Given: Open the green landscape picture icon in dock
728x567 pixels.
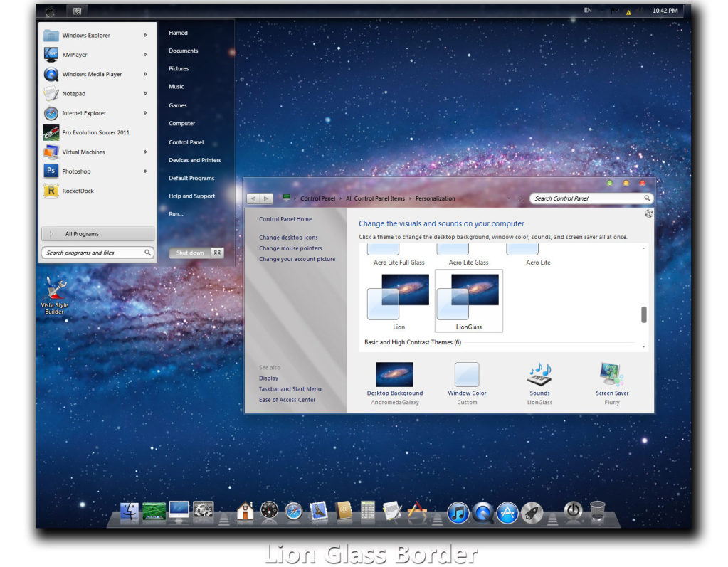Looking at the screenshot, I should tap(154, 512).
